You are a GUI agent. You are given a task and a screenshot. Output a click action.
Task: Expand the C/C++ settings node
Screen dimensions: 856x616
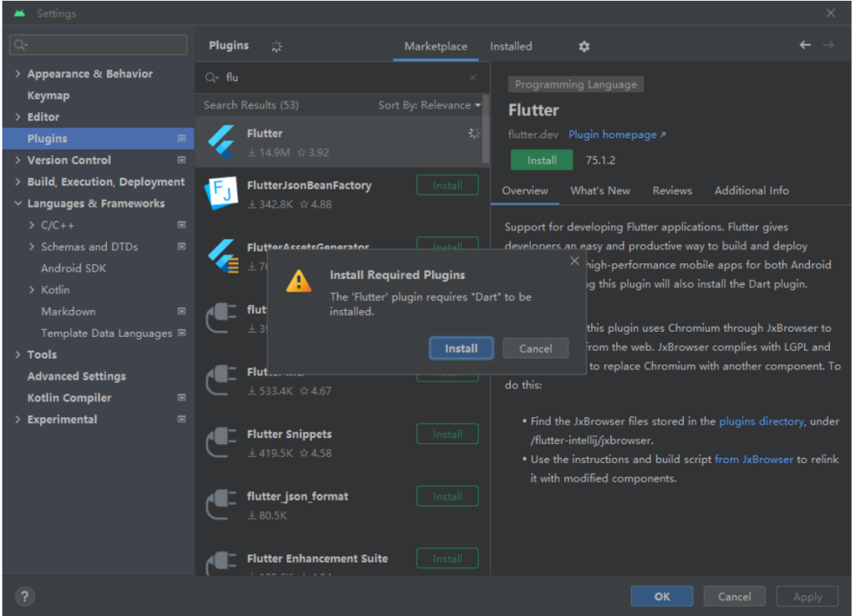(x=32, y=225)
